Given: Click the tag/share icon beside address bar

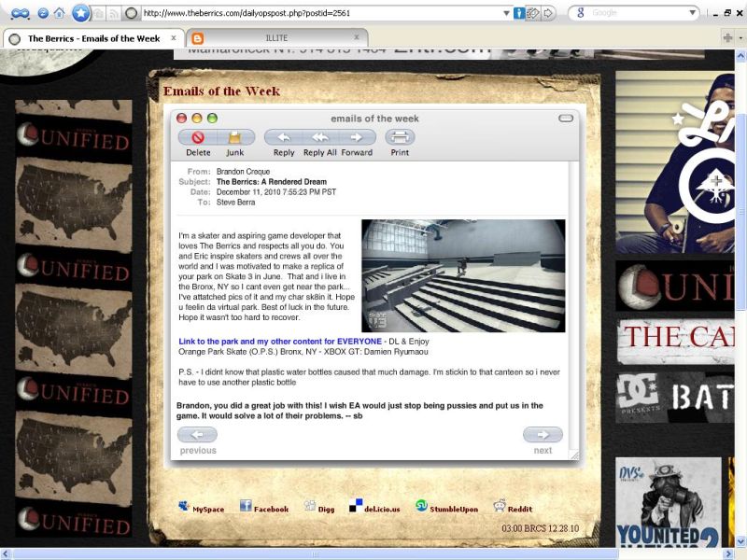Looking at the screenshot, I should click(x=532, y=13).
